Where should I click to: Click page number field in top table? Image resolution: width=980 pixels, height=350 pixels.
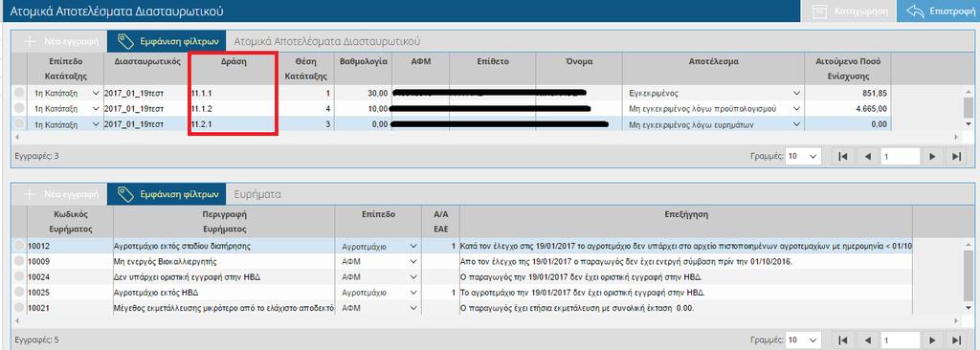tap(900, 156)
